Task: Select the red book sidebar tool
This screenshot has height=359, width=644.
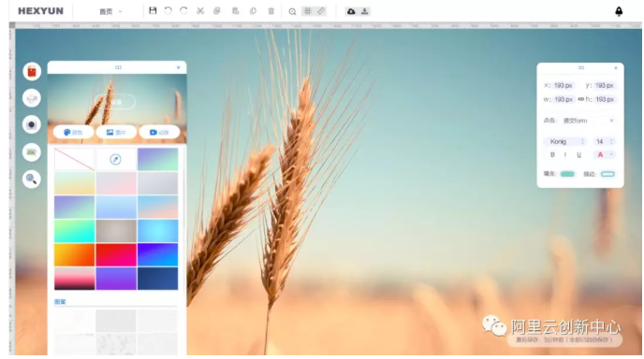Action: [x=32, y=72]
